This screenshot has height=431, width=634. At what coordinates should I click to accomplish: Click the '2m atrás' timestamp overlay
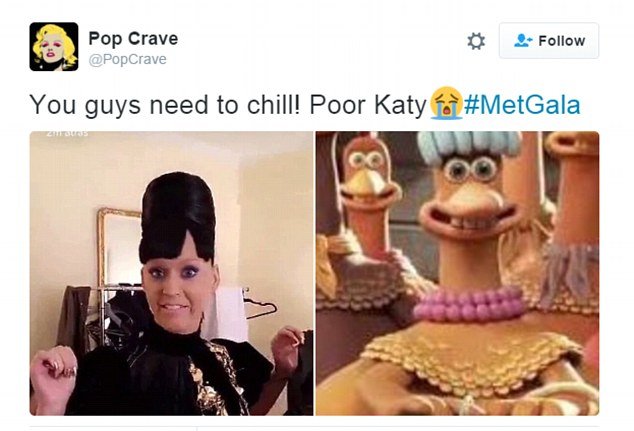pos(67,133)
